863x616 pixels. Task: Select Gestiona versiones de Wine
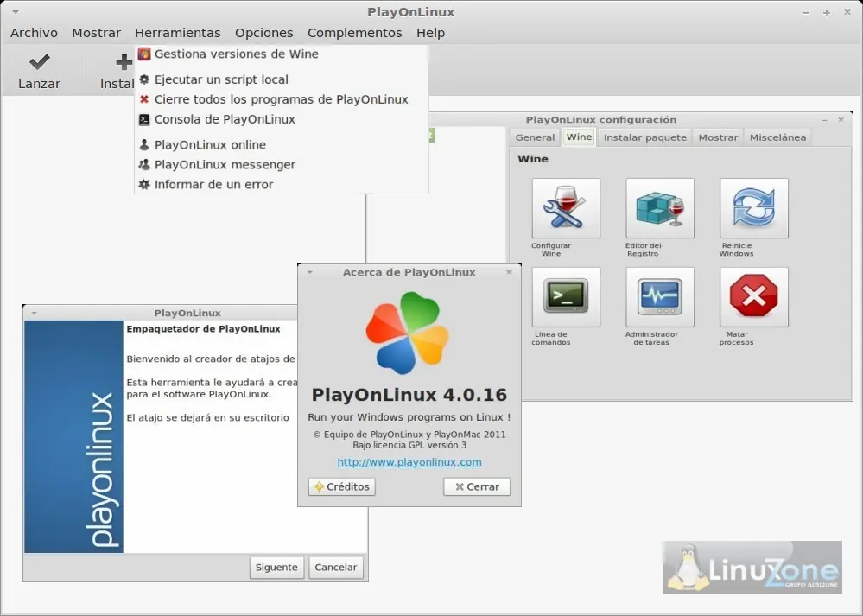tap(282, 54)
